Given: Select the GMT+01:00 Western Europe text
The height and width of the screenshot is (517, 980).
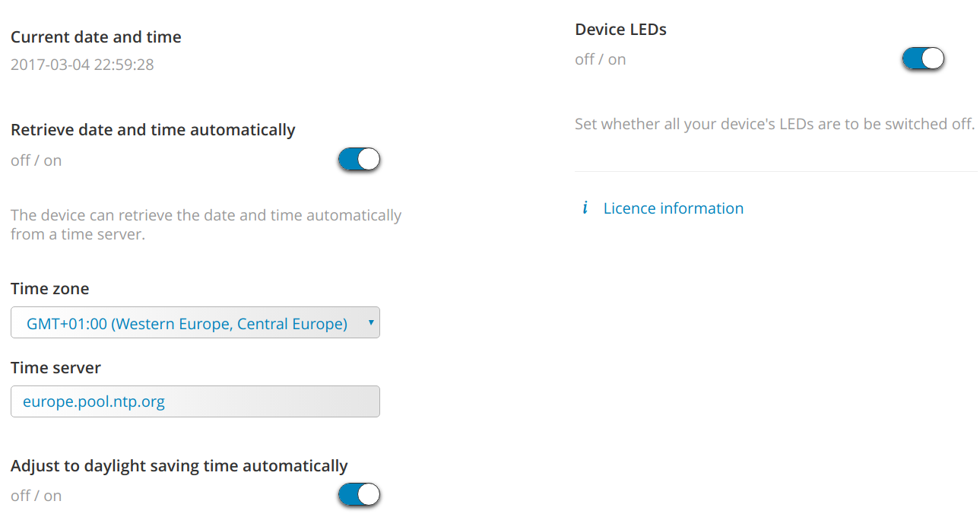Looking at the screenshot, I should click(x=187, y=324).
